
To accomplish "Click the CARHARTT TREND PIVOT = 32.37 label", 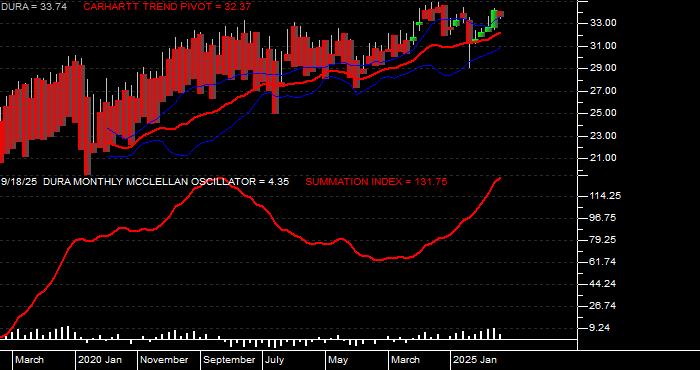I will (x=167, y=6).
